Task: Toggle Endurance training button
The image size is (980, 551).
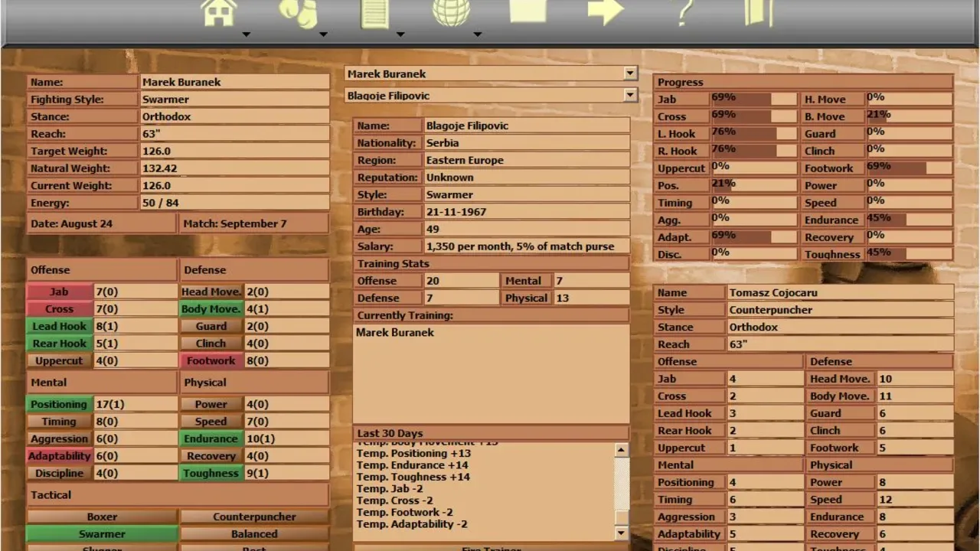Action: click(x=211, y=439)
